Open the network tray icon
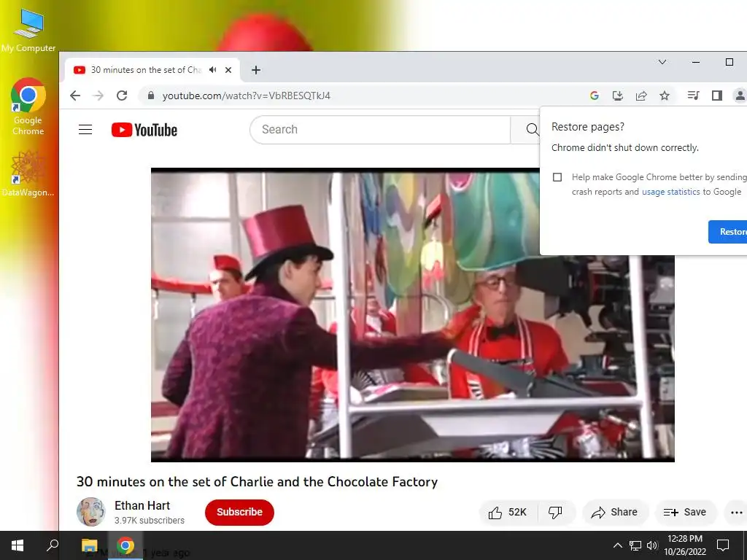 tap(635, 545)
